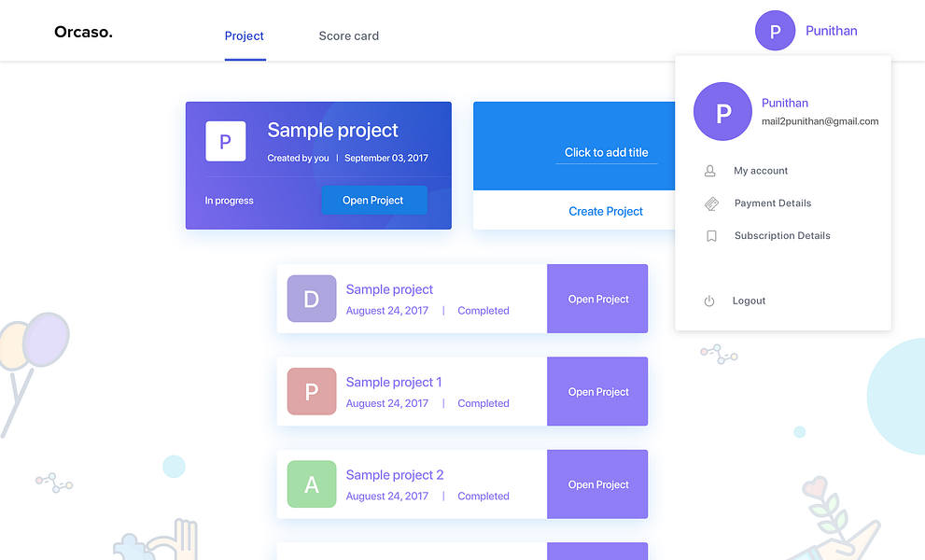Image resolution: width=925 pixels, height=560 pixels.
Task: Click the green A tile of Sample project 2
Action: 312,483
